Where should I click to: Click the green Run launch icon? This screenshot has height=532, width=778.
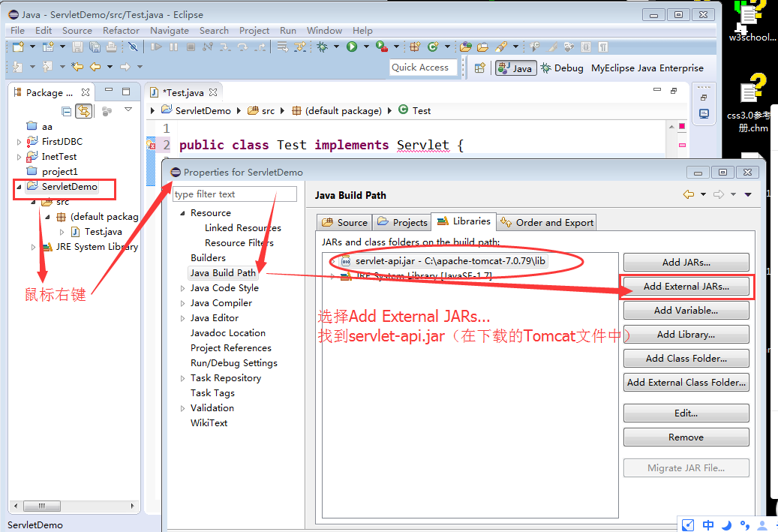(352, 47)
